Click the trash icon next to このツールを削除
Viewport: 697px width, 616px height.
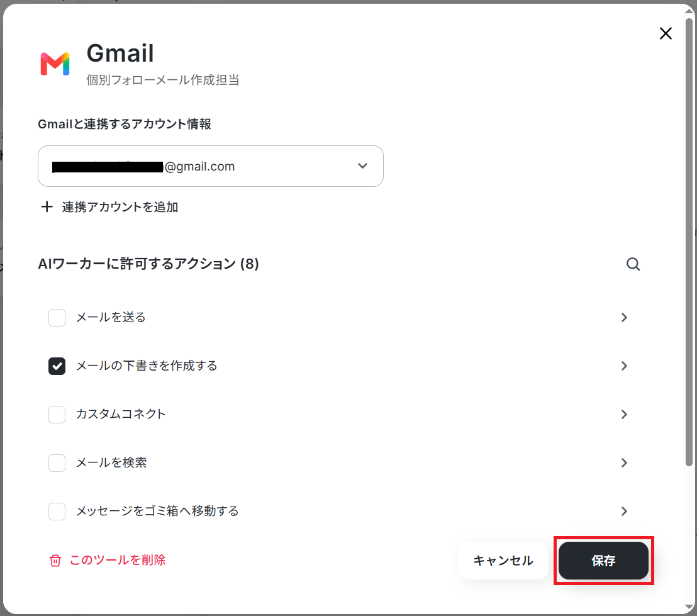point(55,561)
